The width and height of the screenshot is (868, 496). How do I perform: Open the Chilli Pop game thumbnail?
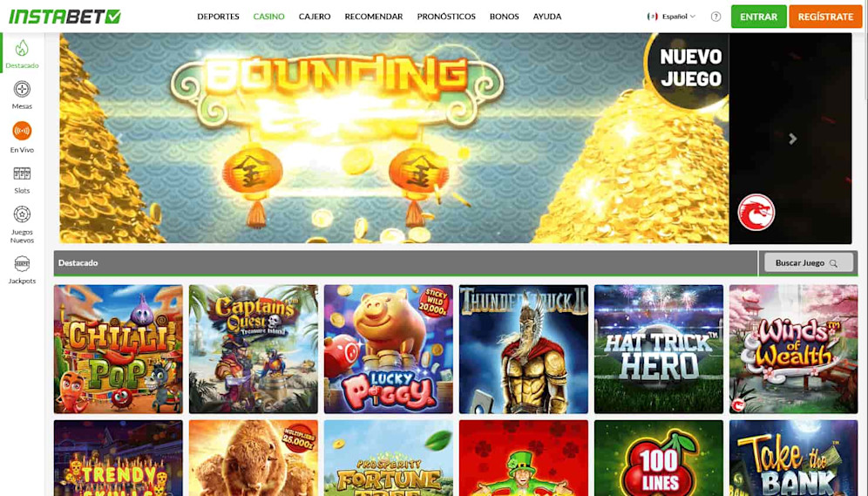pos(118,350)
